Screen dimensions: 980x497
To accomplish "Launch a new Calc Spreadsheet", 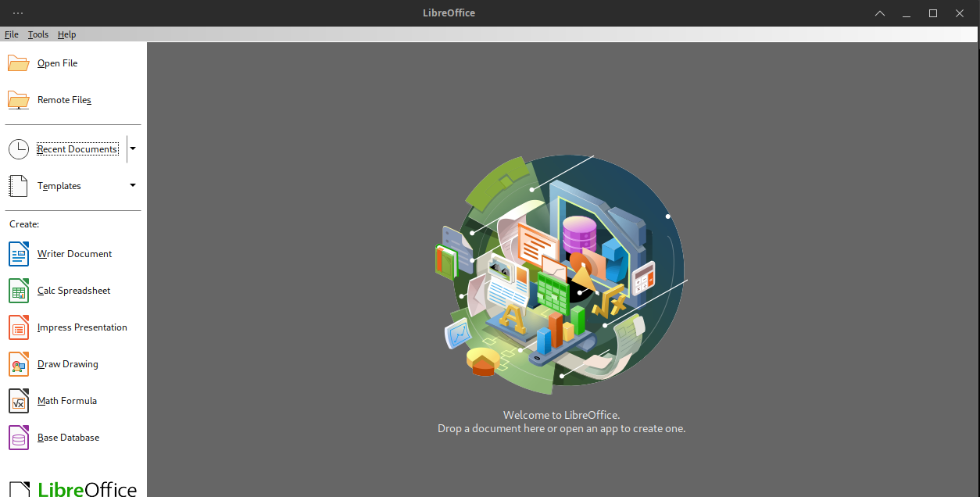I will (x=73, y=291).
